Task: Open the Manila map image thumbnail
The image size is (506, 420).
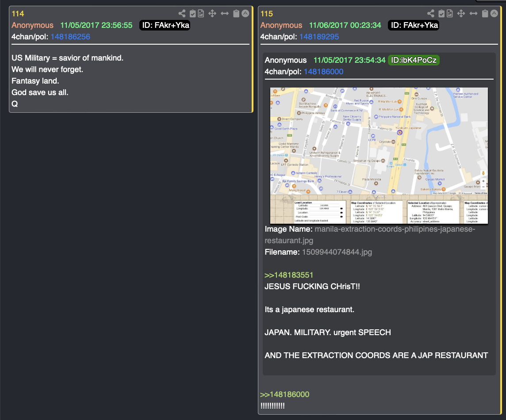Action: pos(379,156)
